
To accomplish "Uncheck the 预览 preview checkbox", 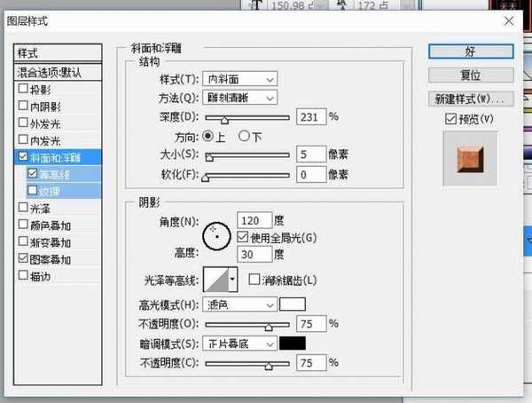I will pyautogui.click(x=450, y=119).
